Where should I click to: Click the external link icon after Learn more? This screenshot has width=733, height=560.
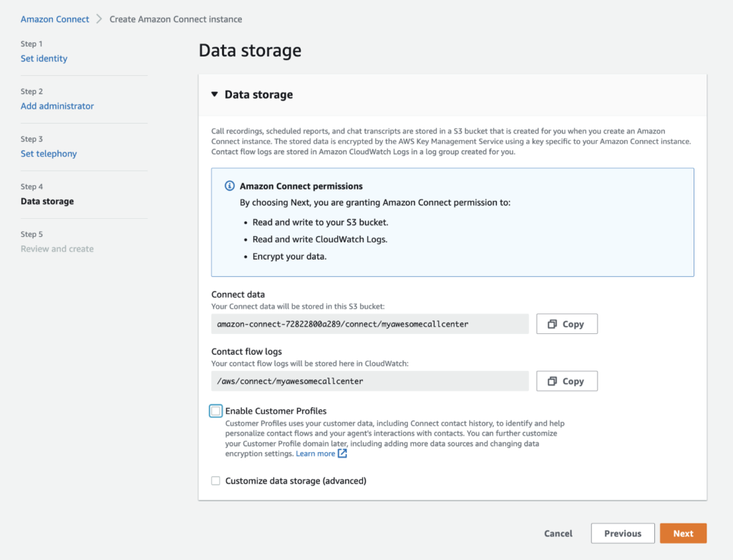[343, 453]
